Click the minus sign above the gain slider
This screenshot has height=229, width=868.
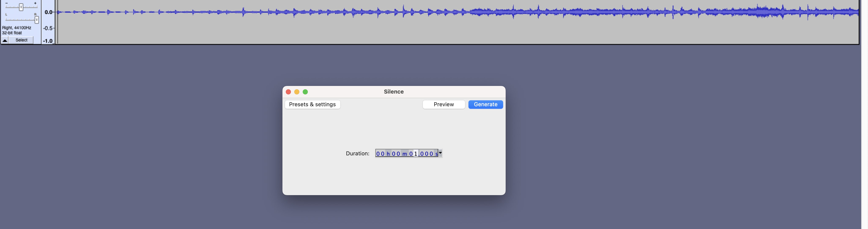6,3
